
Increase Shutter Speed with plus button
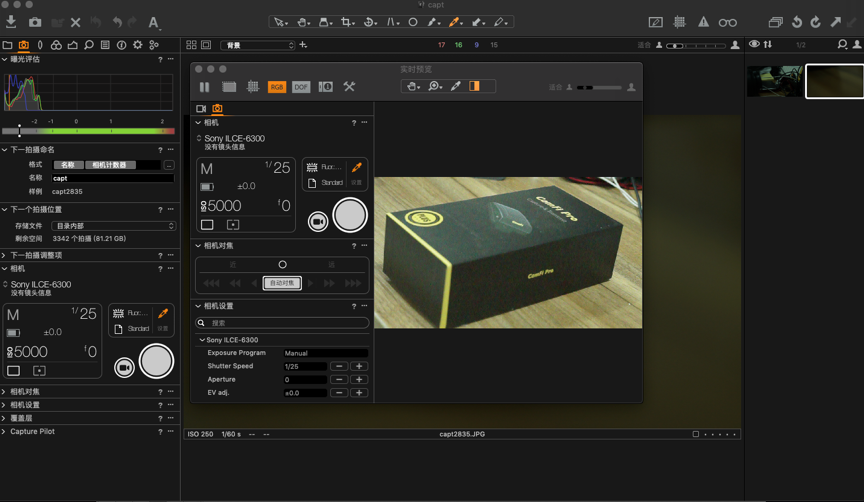359,366
